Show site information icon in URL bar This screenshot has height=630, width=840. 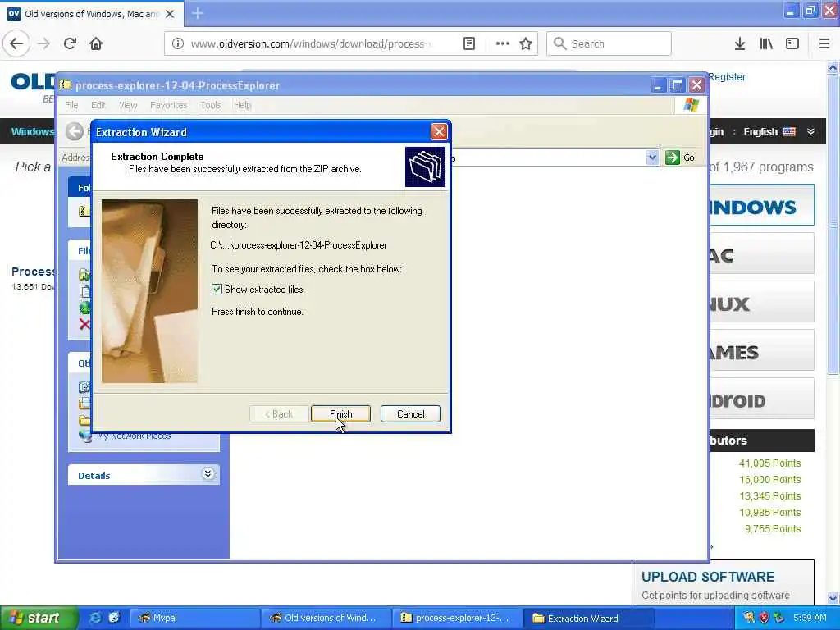click(177, 43)
